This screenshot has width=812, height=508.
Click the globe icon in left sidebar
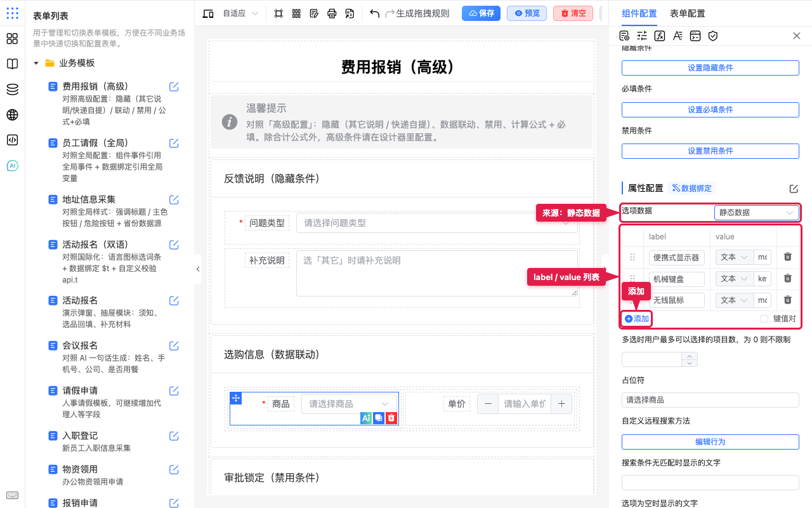pos(12,115)
